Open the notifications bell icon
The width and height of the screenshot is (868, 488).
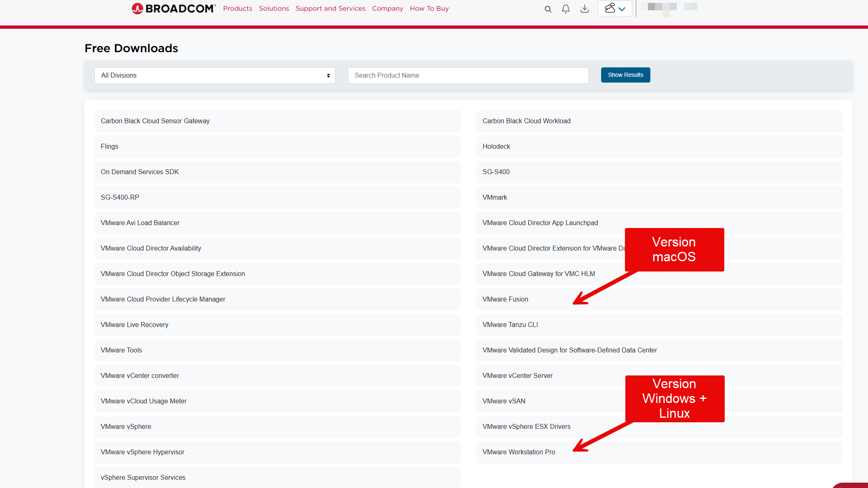tap(566, 9)
